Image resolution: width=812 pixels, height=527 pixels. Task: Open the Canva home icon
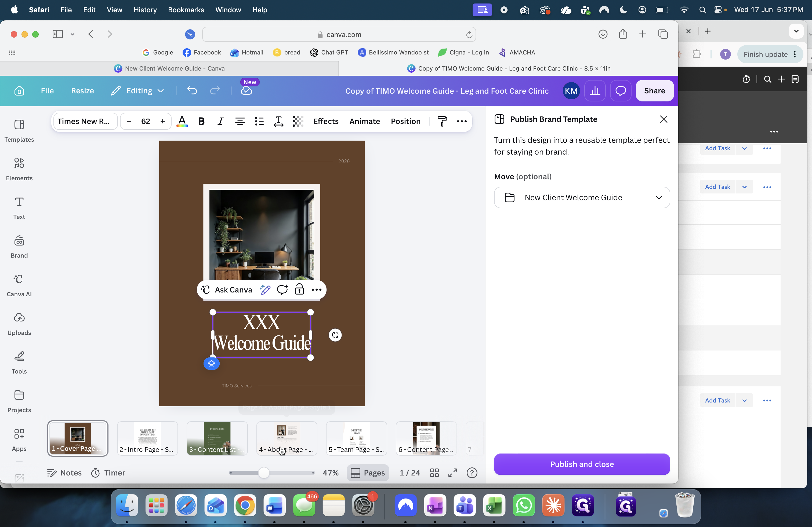point(19,91)
